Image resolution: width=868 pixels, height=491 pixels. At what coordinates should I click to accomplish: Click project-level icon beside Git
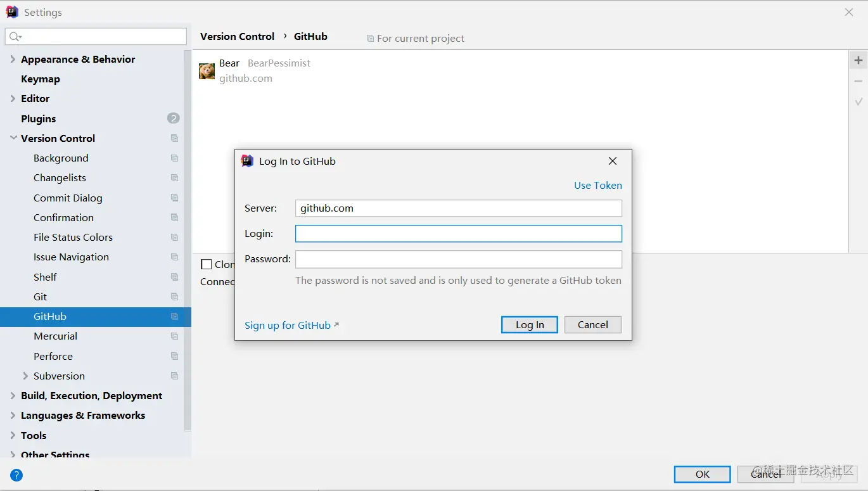pyautogui.click(x=174, y=297)
